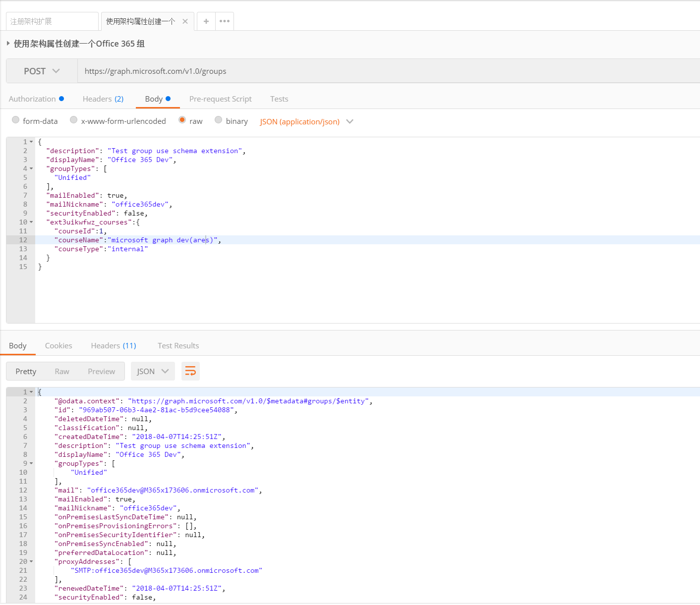Viewport: 700px width, 605px height.
Task: Open response Headers (11) tab
Action: (113, 346)
